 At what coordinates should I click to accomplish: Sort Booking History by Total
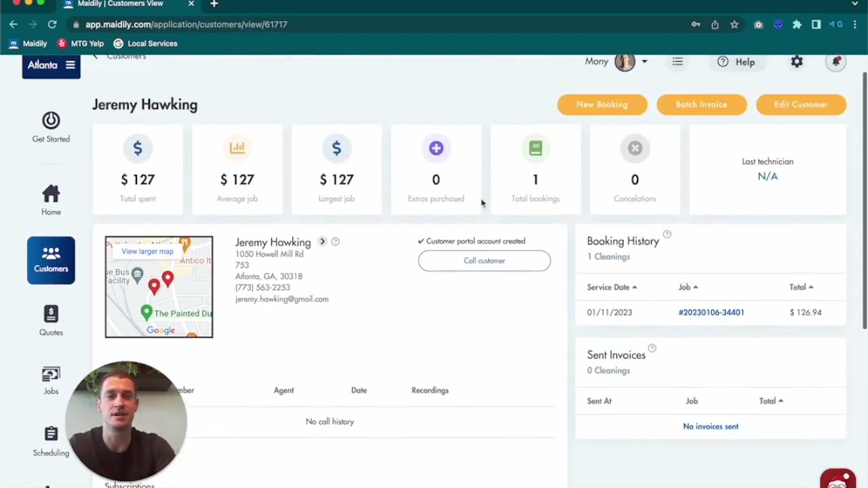point(802,287)
